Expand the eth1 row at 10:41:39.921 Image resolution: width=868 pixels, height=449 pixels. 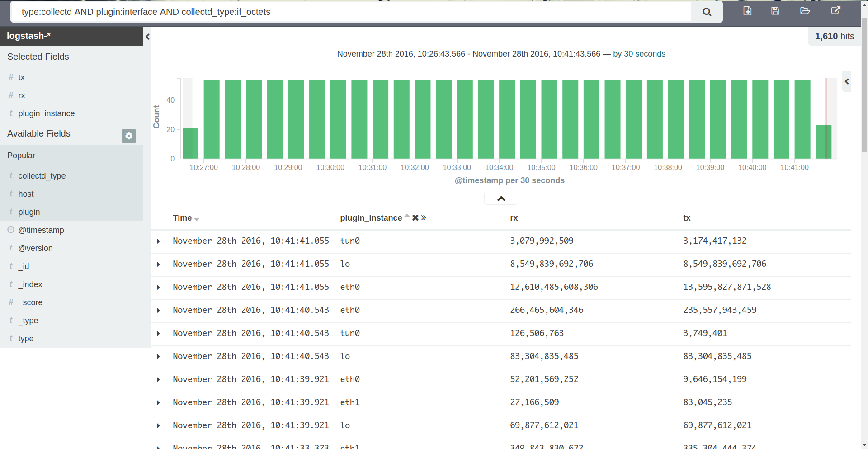point(158,403)
